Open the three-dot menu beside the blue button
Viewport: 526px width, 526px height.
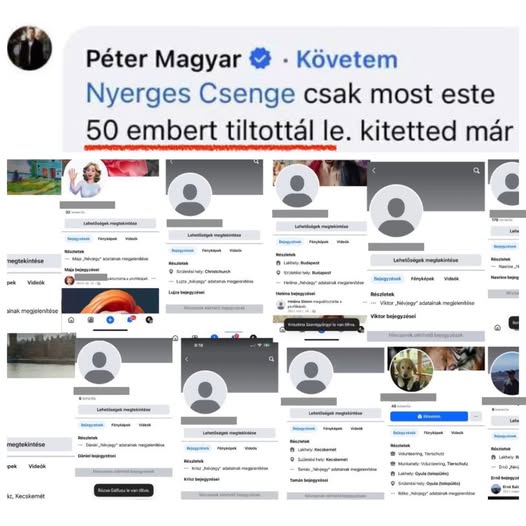pos(476,416)
